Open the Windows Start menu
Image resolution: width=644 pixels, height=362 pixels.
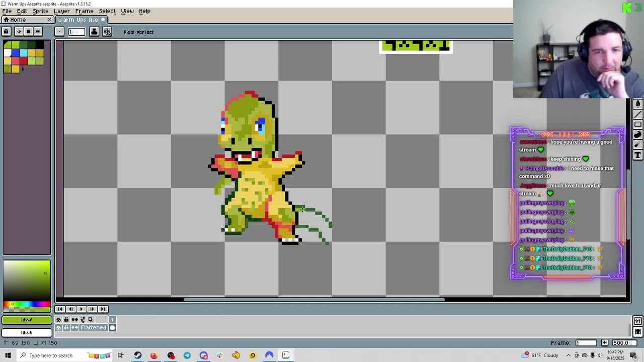click(8, 355)
